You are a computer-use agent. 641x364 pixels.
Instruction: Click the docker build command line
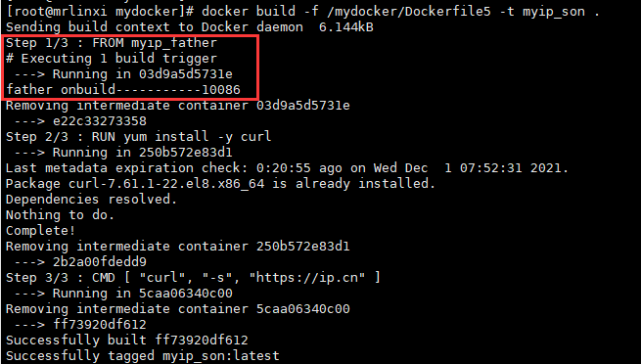point(303,11)
